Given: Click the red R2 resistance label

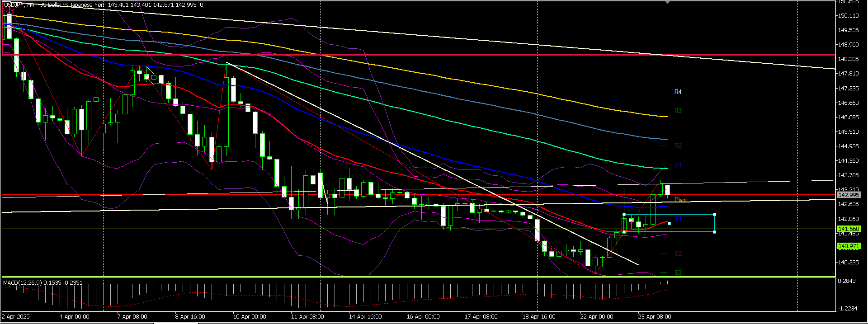Looking at the screenshot, I should point(678,146).
